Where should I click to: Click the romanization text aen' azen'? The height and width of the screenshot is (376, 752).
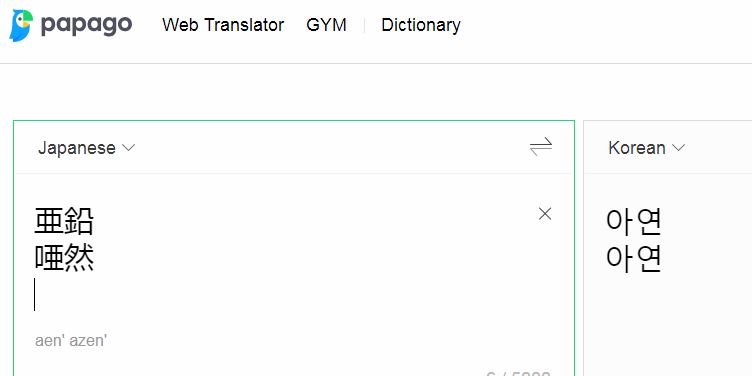point(71,341)
